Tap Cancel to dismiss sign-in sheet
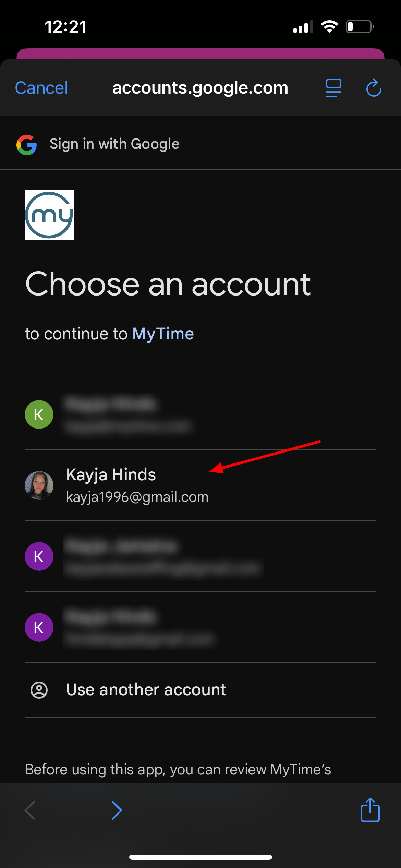 coord(41,88)
